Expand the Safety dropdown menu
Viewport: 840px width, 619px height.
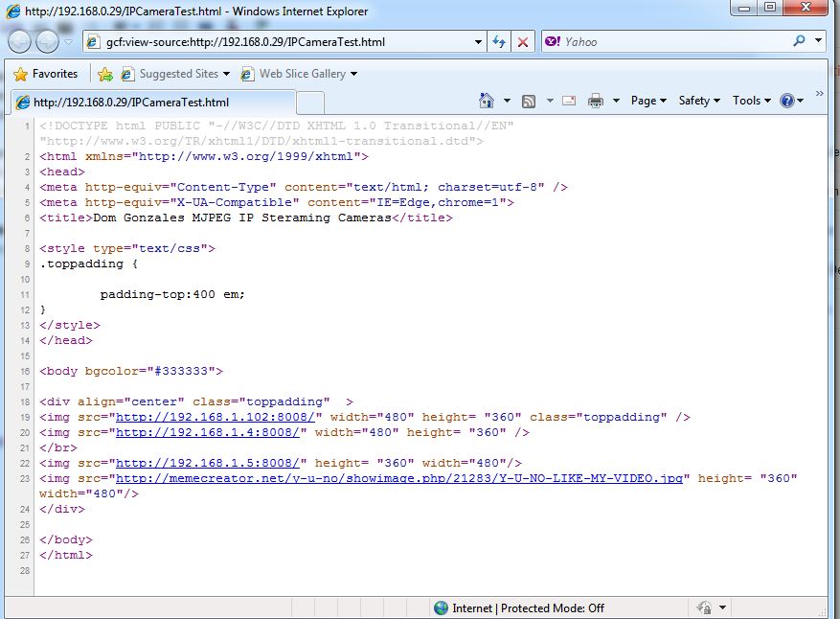[x=697, y=100]
